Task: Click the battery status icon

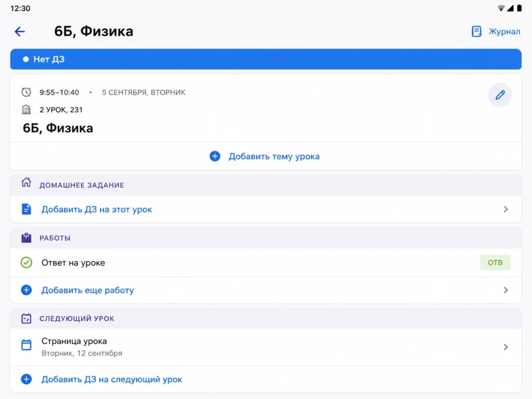Action: [519, 8]
